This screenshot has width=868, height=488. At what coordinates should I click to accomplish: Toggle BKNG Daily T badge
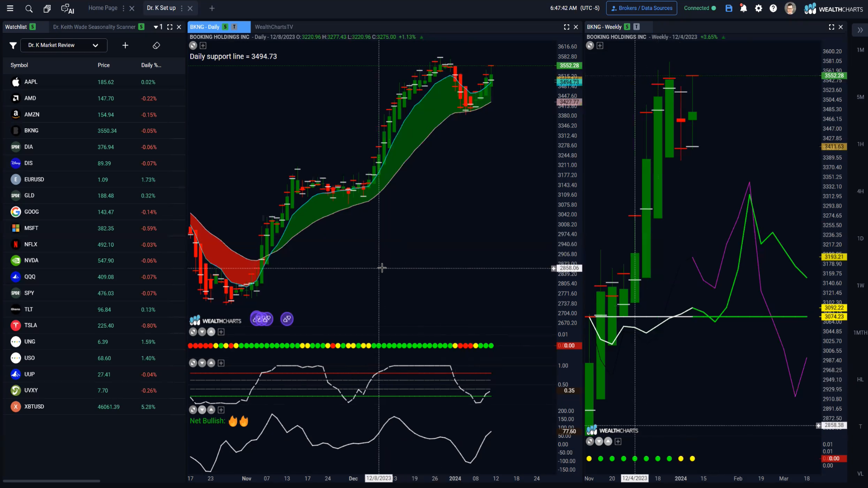234,27
